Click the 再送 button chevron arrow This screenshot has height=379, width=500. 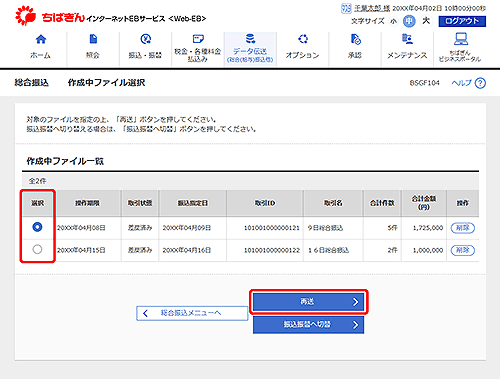click(x=356, y=302)
